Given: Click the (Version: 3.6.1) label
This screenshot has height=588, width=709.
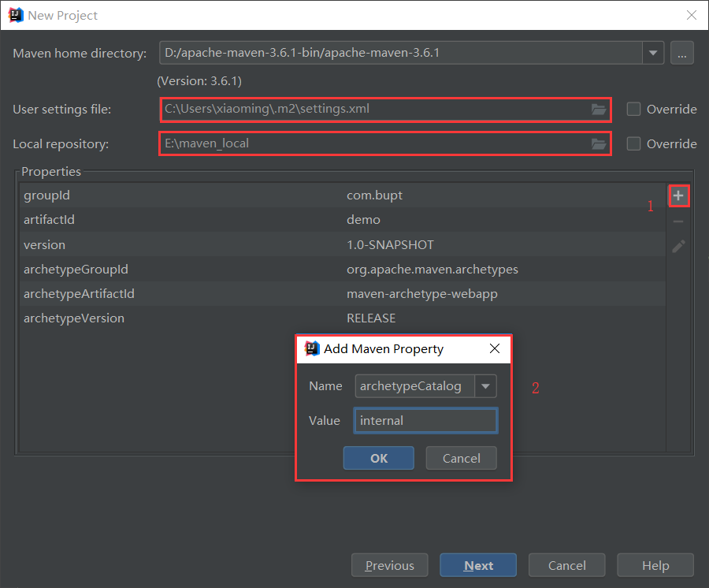Looking at the screenshot, I should 199,81.
